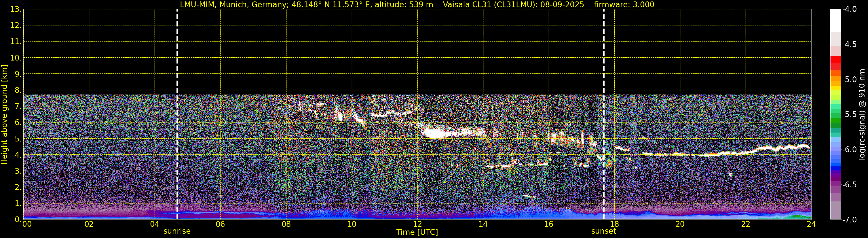Click the "5." tick on the height axis
The image size is (868, 238).
click(18, 139)
